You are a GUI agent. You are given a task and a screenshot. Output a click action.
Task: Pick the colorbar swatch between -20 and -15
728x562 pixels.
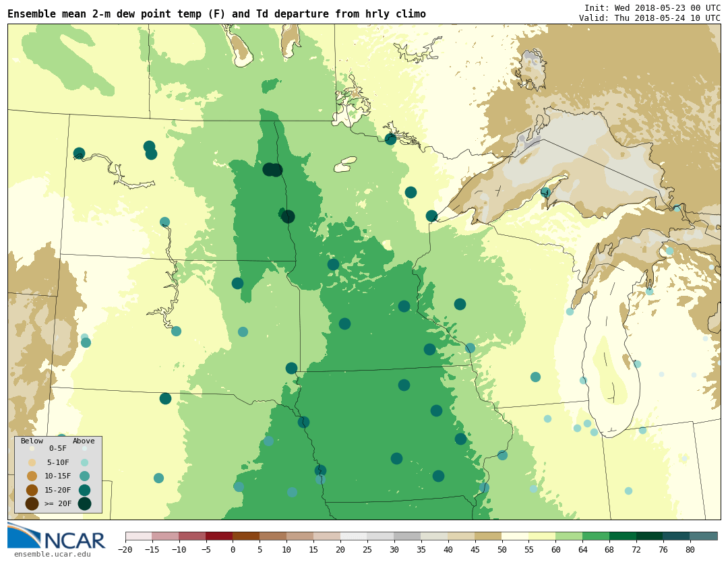click(139, 536)
